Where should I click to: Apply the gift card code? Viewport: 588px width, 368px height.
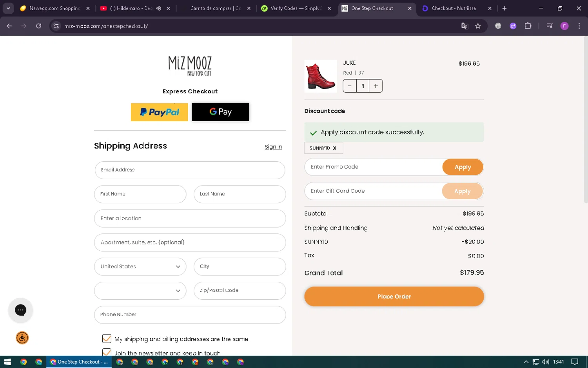(x=462, y=191)
